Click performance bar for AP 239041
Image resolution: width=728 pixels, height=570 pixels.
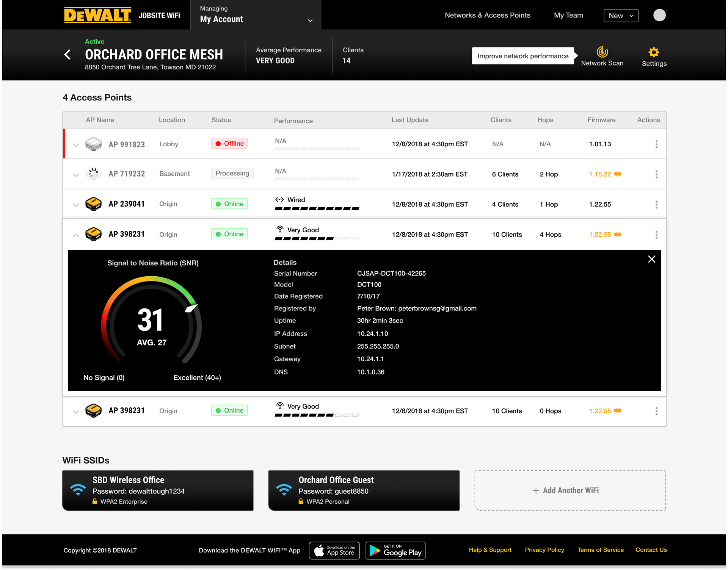tap(317, 208)
